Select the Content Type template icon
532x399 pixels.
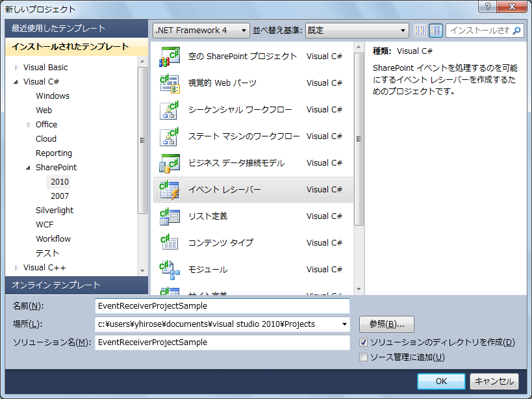[x=170, y=243]
